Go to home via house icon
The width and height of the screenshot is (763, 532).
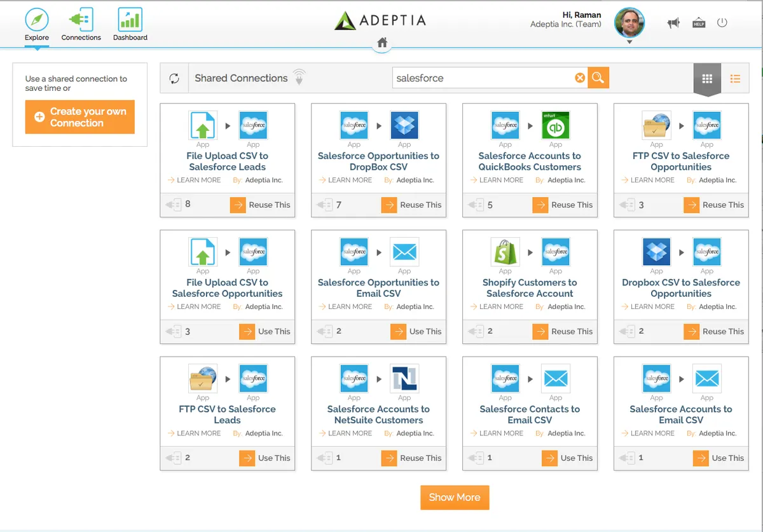tap(382, 43)
